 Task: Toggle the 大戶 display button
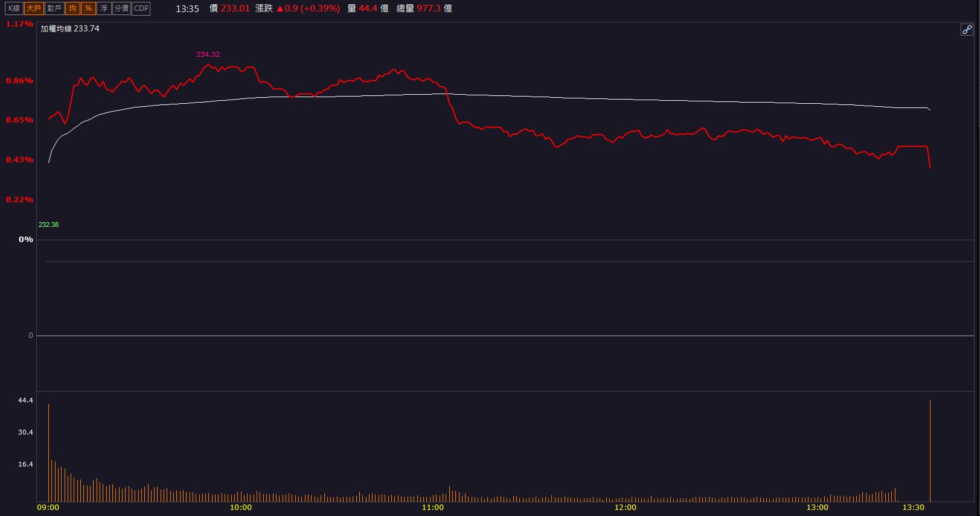(x=34, y=8)
